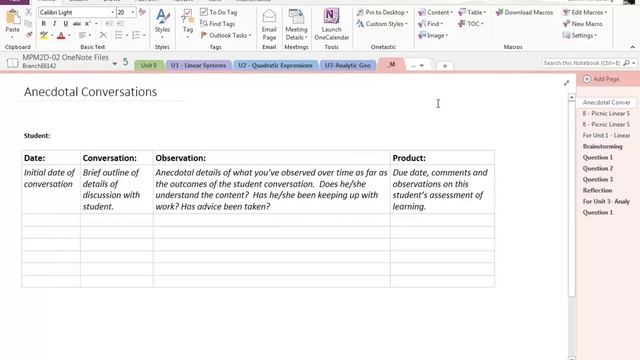Screen dimensions: 640x360
Task: Click Add Page button
Action: pos(601,79)
